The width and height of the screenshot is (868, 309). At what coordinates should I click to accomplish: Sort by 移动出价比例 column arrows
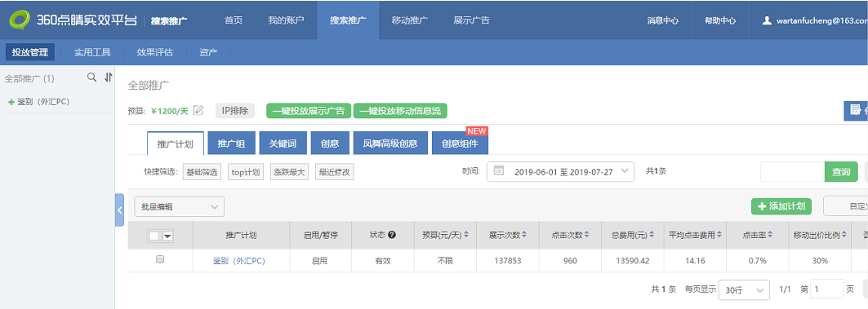point(845,235)
